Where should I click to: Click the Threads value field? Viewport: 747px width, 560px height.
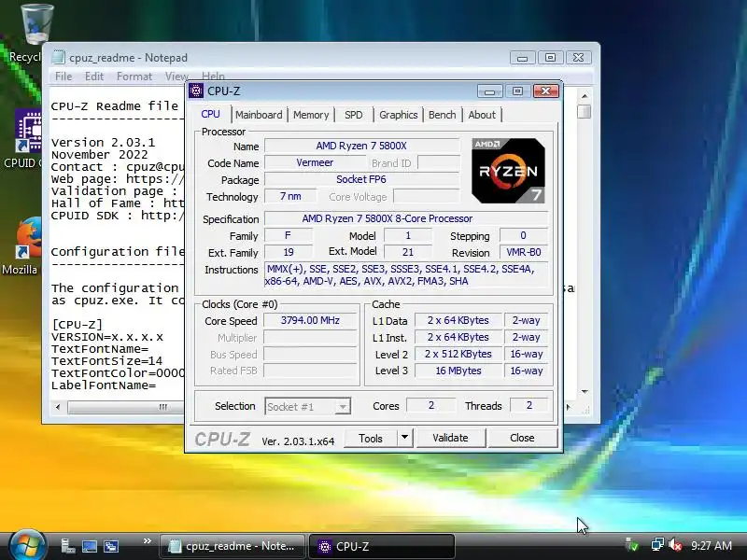pyautogui.click(x=529, y=405)
